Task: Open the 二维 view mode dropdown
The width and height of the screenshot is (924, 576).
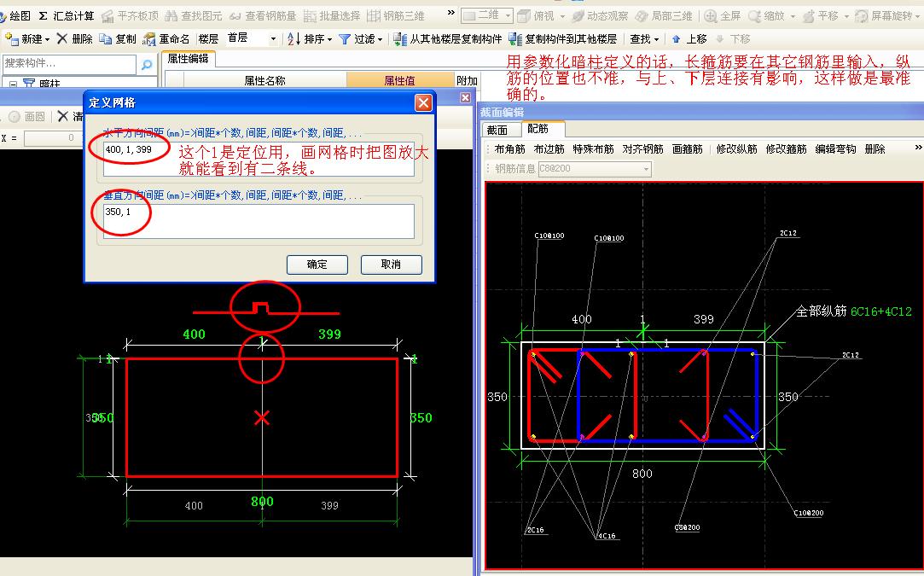Action: click(508, 16)
